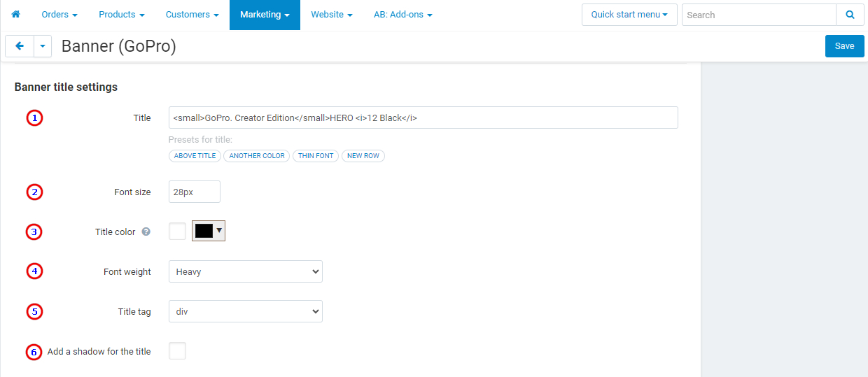Open the Products menu
The width and height of the screenshot is (868, 377).
click(x=121, y=15)
